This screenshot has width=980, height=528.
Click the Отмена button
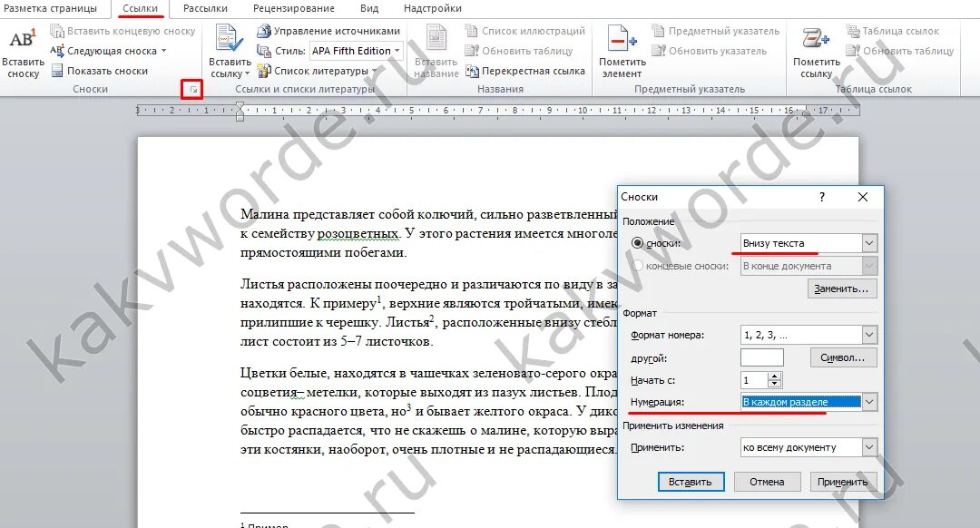click(767, 482)
